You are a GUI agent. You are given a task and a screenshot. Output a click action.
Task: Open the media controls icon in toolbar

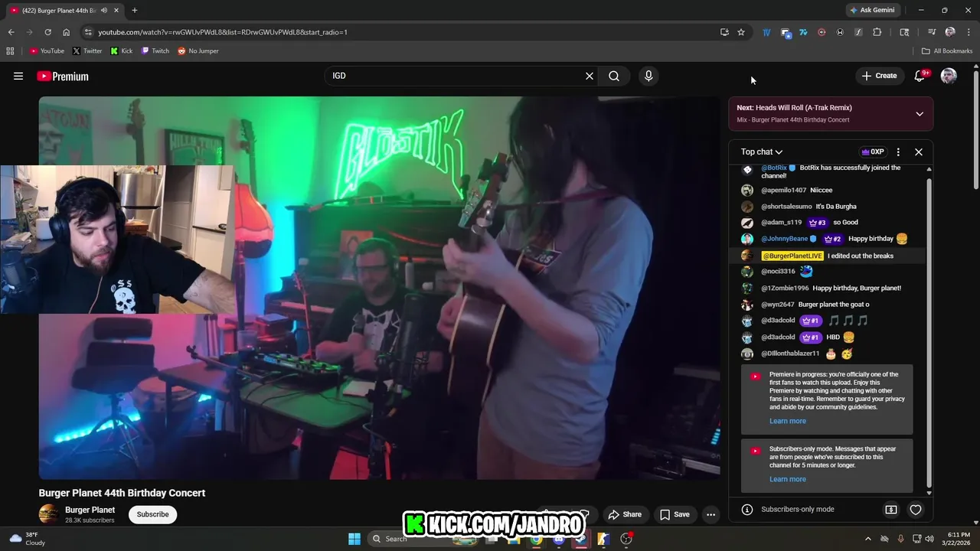[932, 32]
